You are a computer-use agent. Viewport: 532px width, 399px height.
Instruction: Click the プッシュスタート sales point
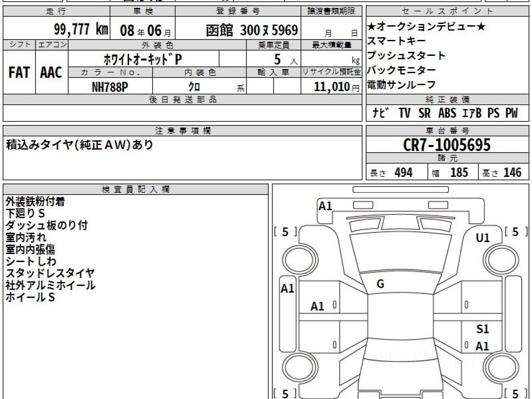406,55
